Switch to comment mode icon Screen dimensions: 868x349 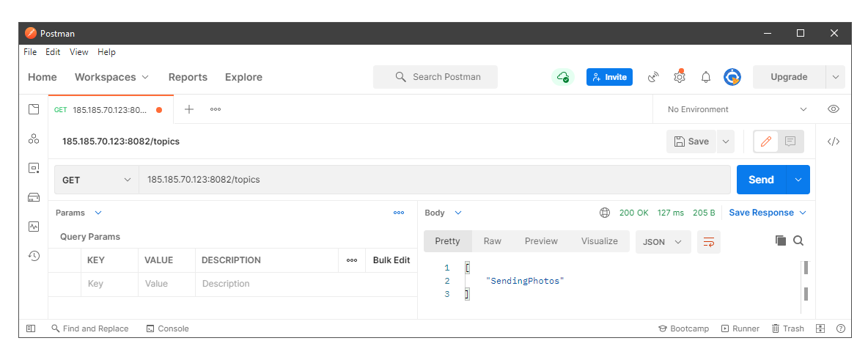coord(790,142)
